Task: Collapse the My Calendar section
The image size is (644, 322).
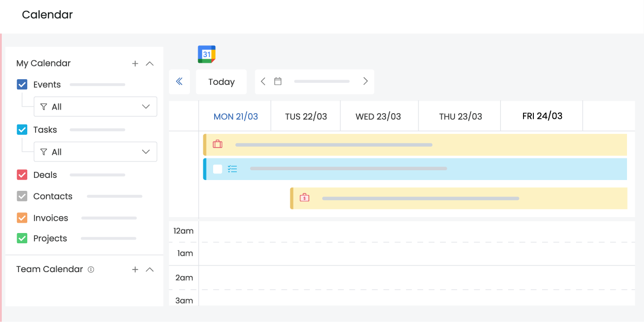Action: [x=150, y=64]
